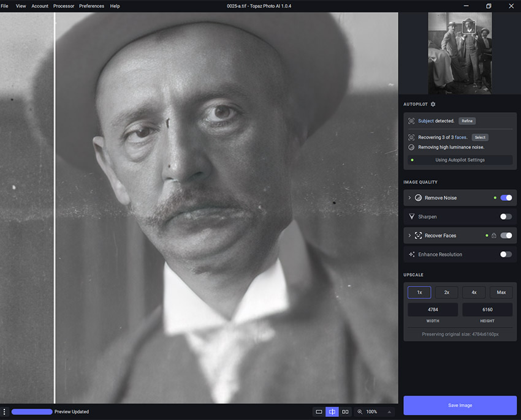Click the upscale Width field
Image resolution: width=521 pixels, height=420 pixels.
point(433,310)
